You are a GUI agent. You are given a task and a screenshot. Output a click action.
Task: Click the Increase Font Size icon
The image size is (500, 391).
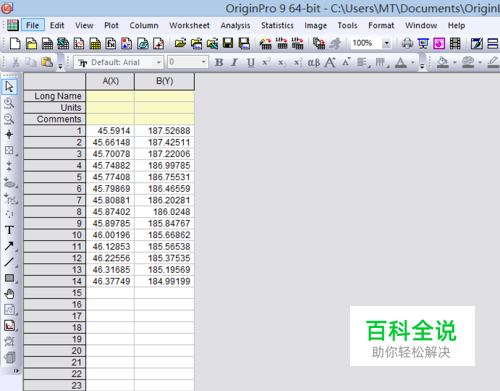click(x=330, y=62)
